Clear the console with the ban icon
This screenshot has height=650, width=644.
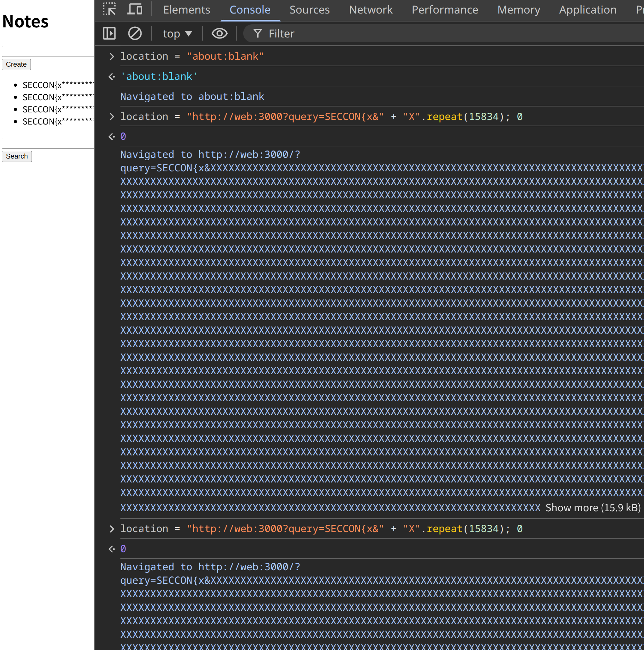tap(135, 34)
